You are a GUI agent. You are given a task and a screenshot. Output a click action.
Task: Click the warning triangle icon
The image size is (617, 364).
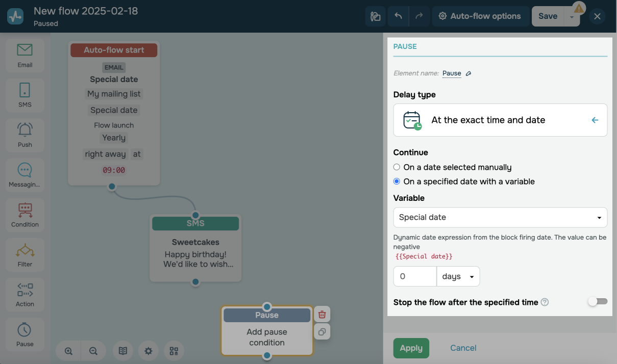pos(579,8)
